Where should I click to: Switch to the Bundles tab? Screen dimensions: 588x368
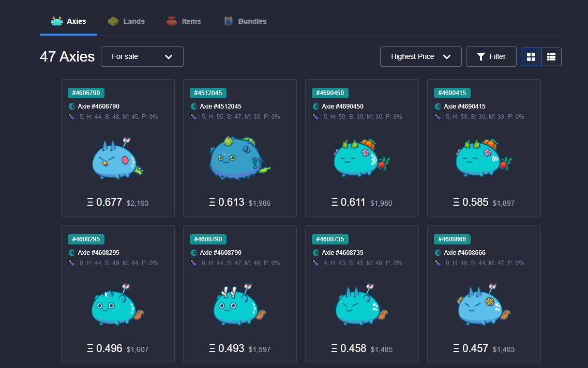tap(245, 21)
